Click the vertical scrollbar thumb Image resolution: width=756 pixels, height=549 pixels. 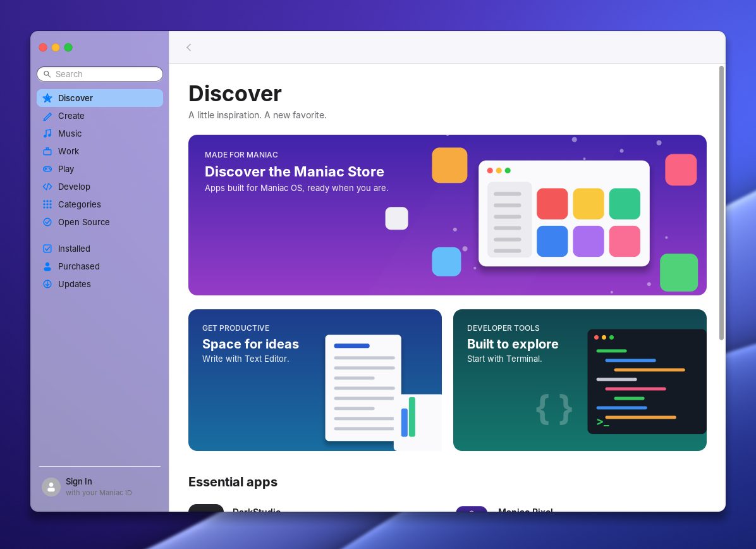click(721, 202)
